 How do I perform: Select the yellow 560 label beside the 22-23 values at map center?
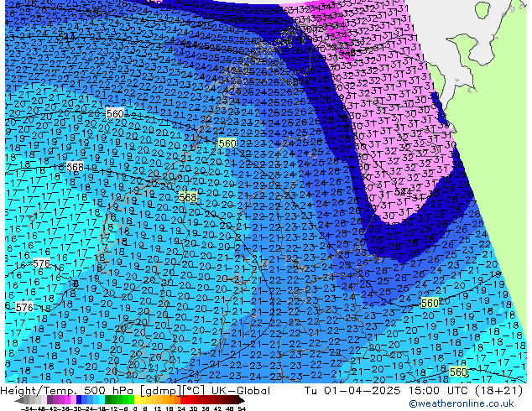[227, 143]
